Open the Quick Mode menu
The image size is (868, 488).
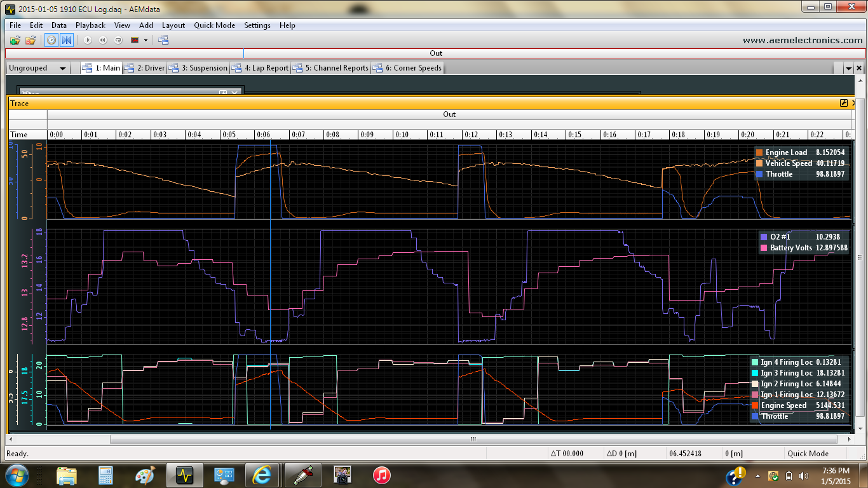point(214,25)
